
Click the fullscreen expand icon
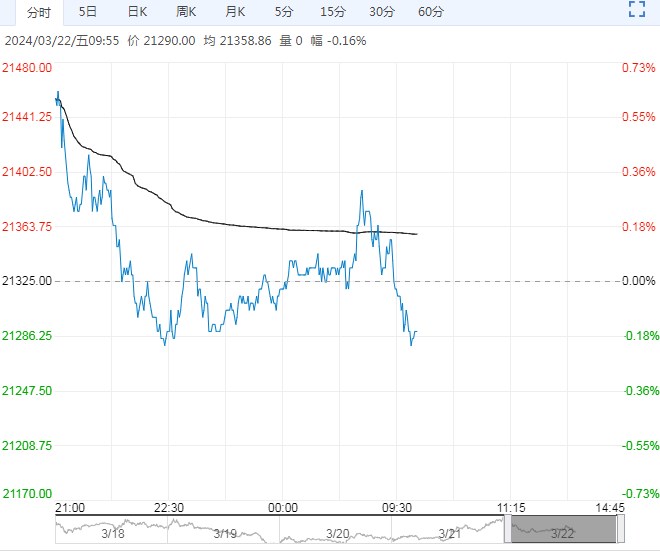(637, 9)
